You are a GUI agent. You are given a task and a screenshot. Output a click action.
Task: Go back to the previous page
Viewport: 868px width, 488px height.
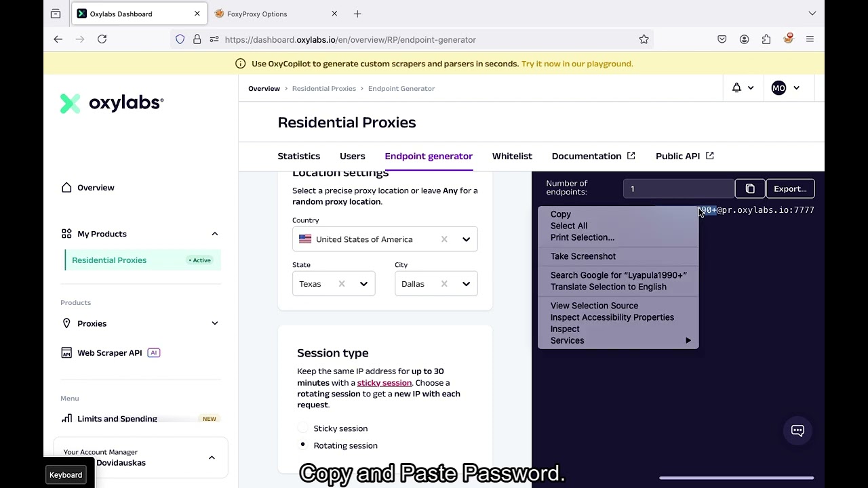tap(58, 39)
